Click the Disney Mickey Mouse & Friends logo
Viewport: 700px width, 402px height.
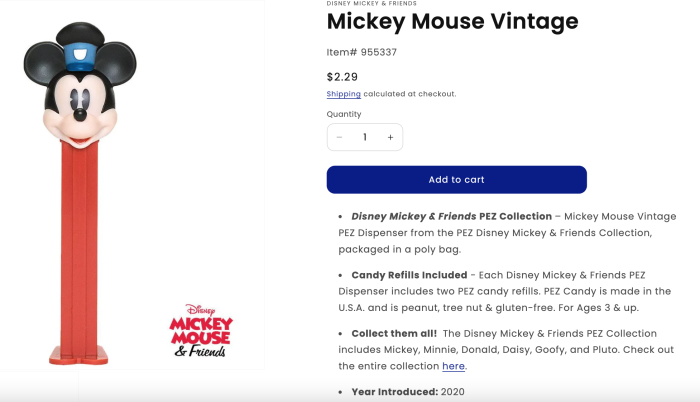pos(201,330)
